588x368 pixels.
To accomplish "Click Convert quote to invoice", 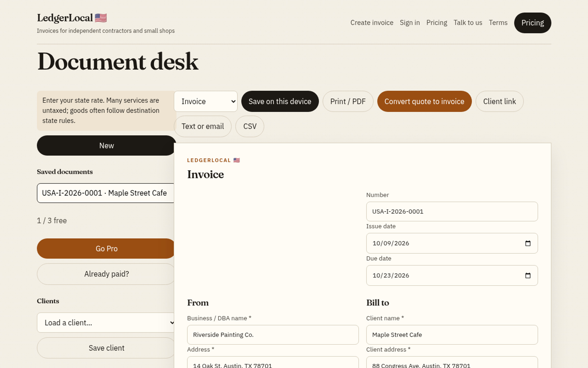I will click(424, 101).
